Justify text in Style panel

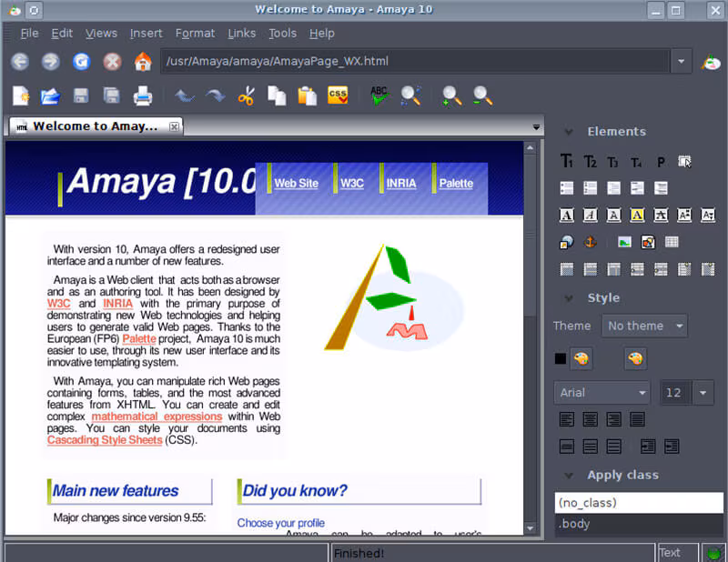(637, 419)
